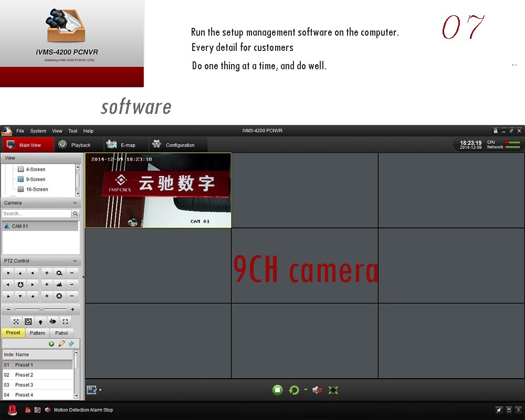Image resolution: width=525 pixels, height=420 pixels.
Task: Toggle the PTZ light bulb icon
Action: [40, 321]
